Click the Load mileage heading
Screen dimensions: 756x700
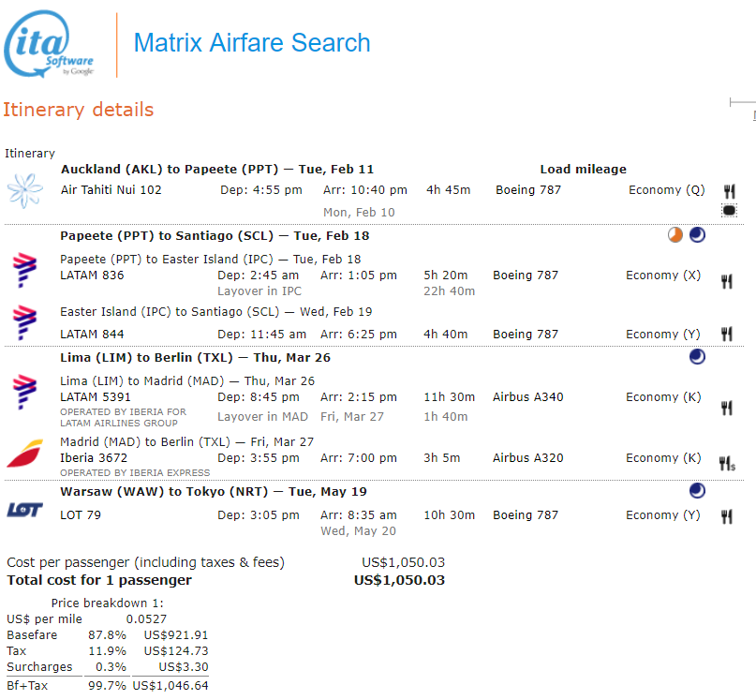(x=583, y=170)
